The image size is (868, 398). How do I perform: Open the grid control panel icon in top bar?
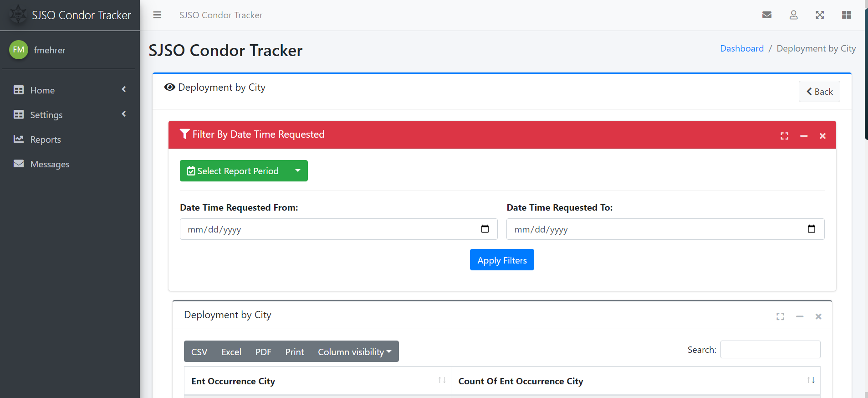point(847,15)
